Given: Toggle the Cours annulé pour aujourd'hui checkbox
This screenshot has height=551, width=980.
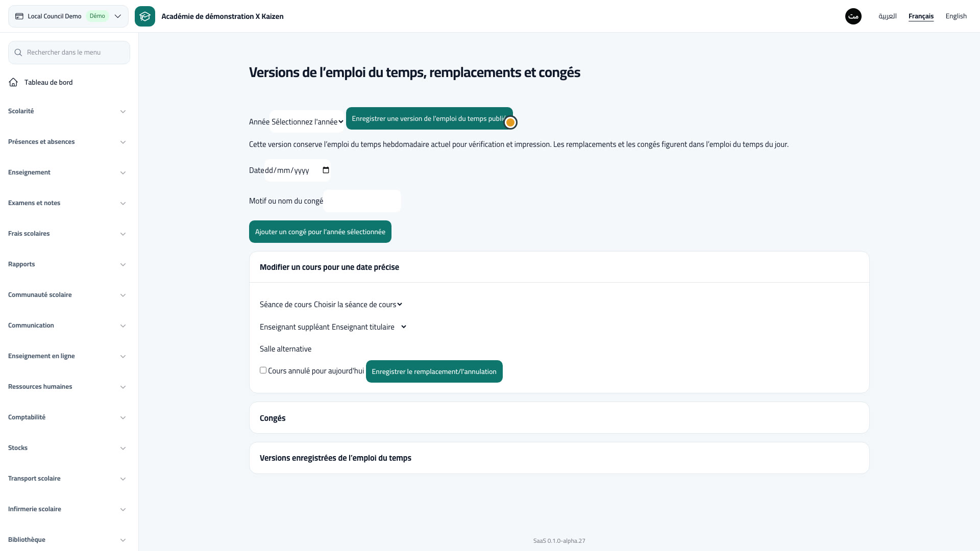Looking at the screenshot, I should click(263, 370).
